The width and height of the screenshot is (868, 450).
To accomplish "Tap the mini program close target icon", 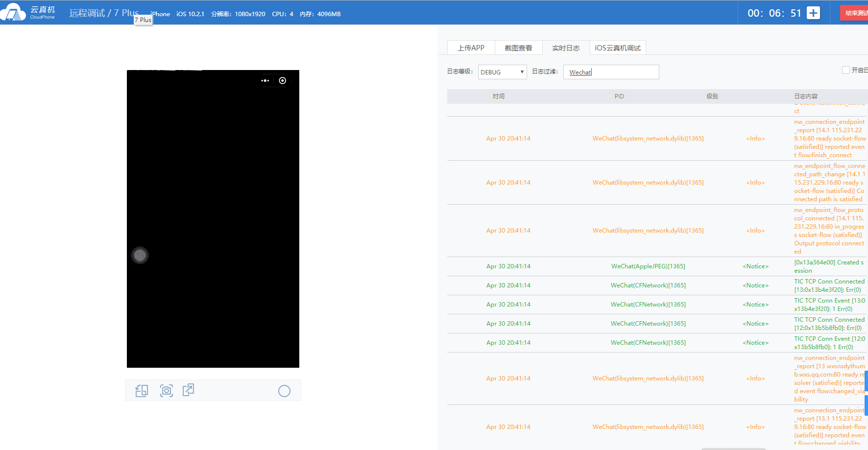I will (x=283, y=81).
